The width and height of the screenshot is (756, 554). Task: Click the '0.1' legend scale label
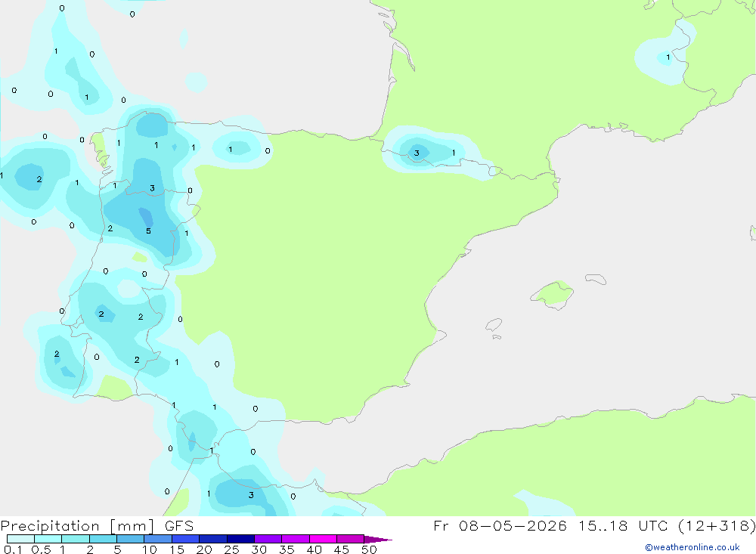point(13,549)
